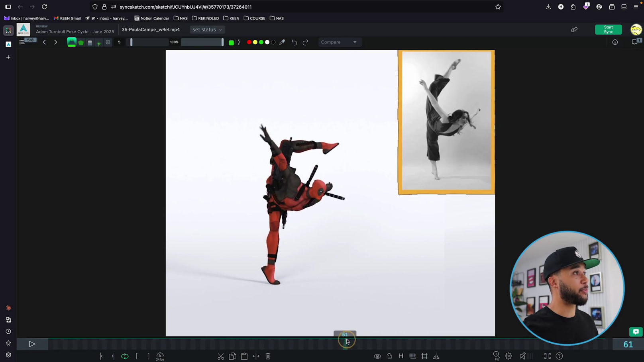Screen dimensions: 644x362
Task: Toggle loop playback mode
Action: (x=125, y=356)
